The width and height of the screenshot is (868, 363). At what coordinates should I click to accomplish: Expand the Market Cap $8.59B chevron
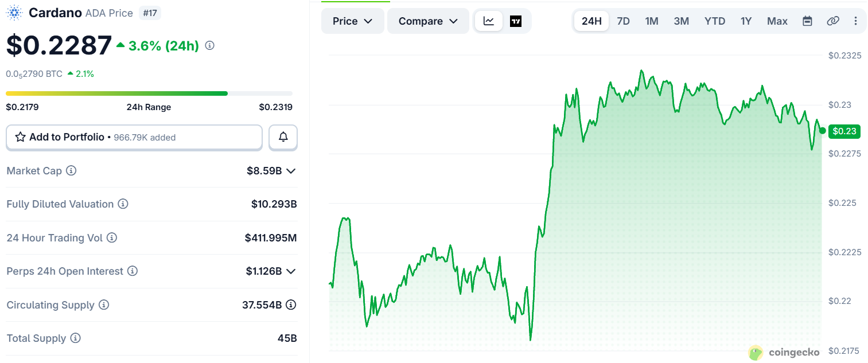(291, 171)
